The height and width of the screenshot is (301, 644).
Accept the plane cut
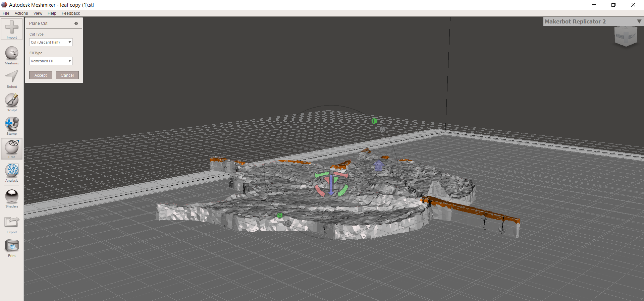click(x=41, y=75)
